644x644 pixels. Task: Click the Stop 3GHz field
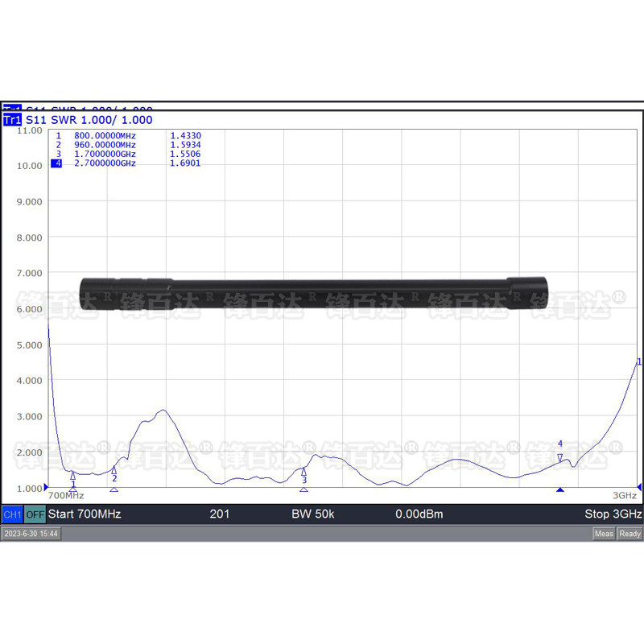(613, 514)
